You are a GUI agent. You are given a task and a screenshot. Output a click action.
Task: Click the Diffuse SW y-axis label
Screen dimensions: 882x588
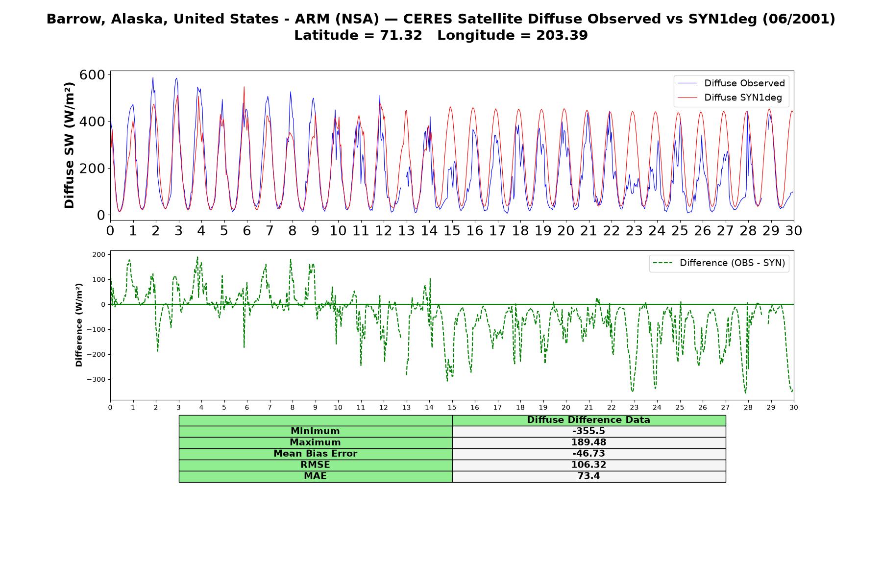70,146
